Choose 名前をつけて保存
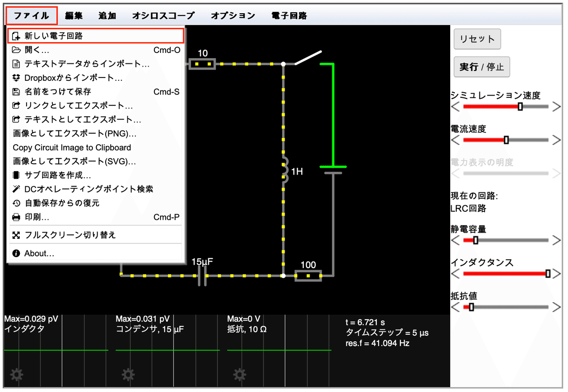The width and height of the screenshot is (568, 392). [96, 92]
